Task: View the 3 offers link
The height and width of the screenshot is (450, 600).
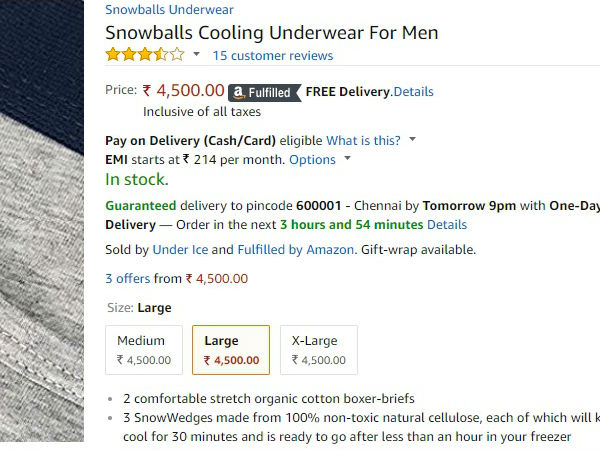Action: pyautogui.click(x=128, y=279)
